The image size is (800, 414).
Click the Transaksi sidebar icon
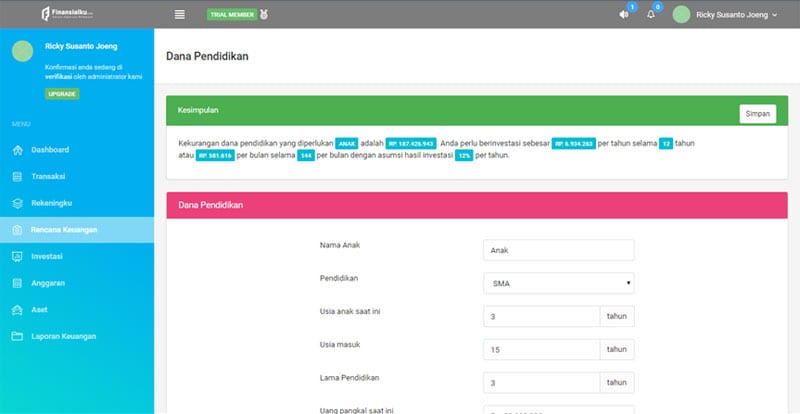coord(17,176)
